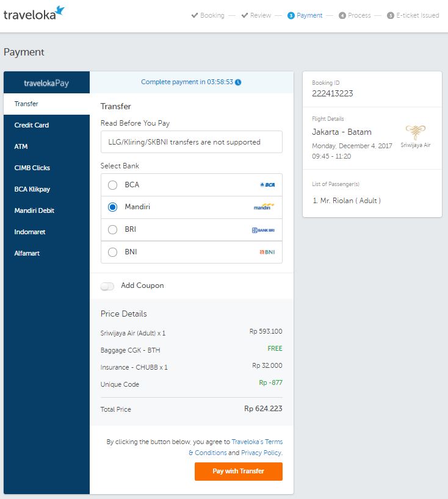Click the Read Before You Pay label

[135, 123]
